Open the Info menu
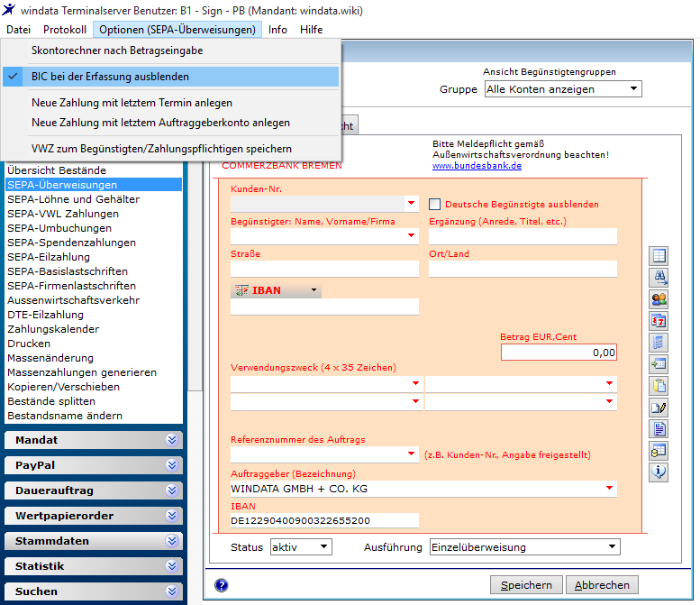The image size is (700, 605). point(277,30)
